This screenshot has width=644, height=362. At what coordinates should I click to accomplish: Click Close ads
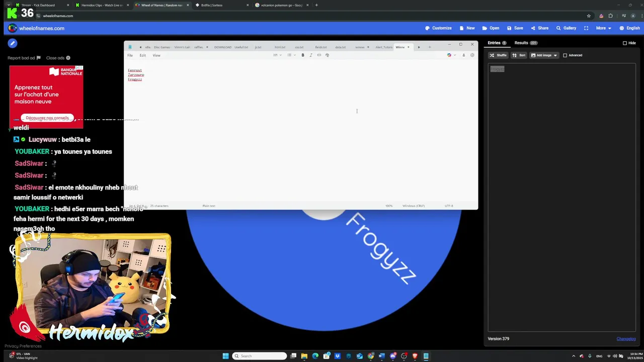tap(58, 58)
